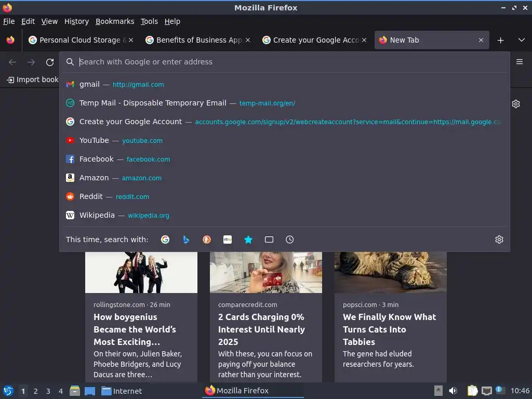
Task: Select the Amazon suggestion
Action: point(285,178)
